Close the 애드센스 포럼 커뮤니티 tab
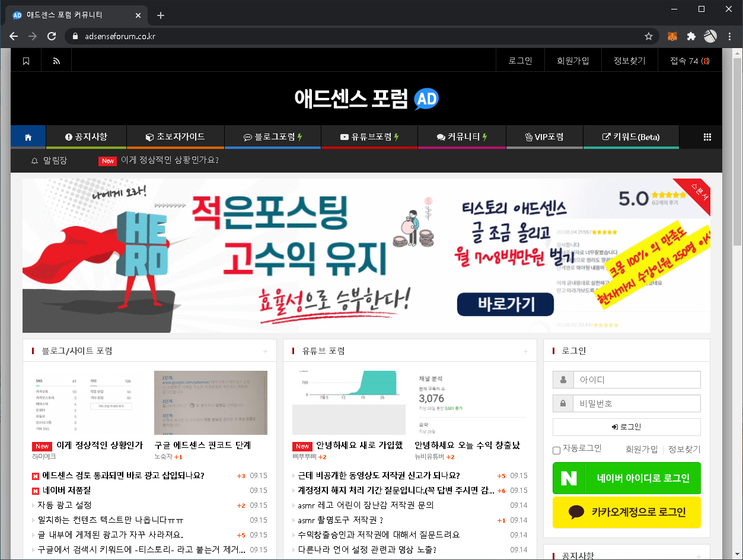The image size is (743, 560). 138,15
